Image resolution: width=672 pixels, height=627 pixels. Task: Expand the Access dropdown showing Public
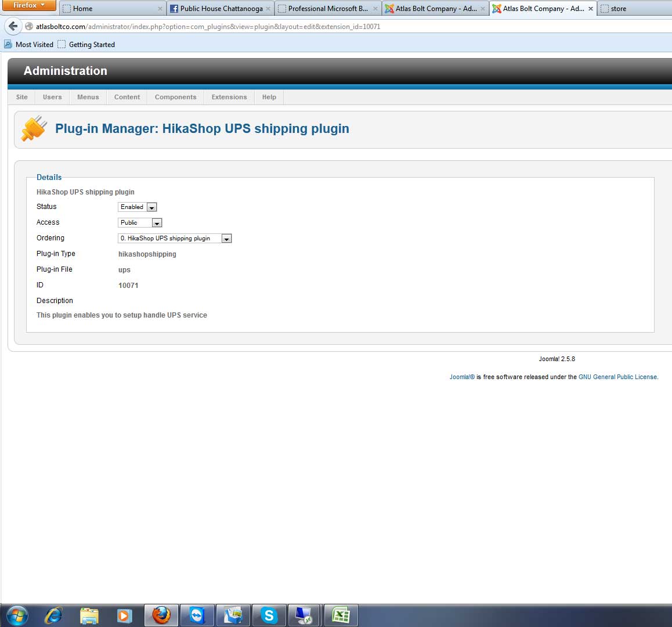(x=140, y=222)
